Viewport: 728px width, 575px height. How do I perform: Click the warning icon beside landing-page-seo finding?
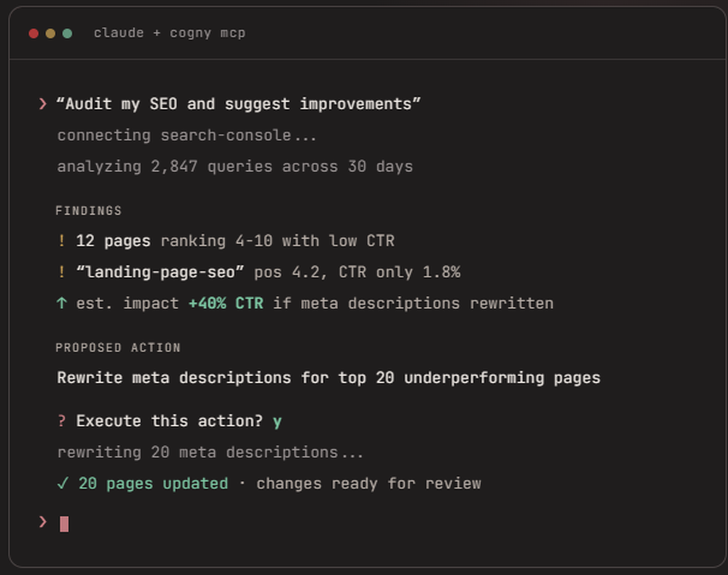[x=62, y=271]
